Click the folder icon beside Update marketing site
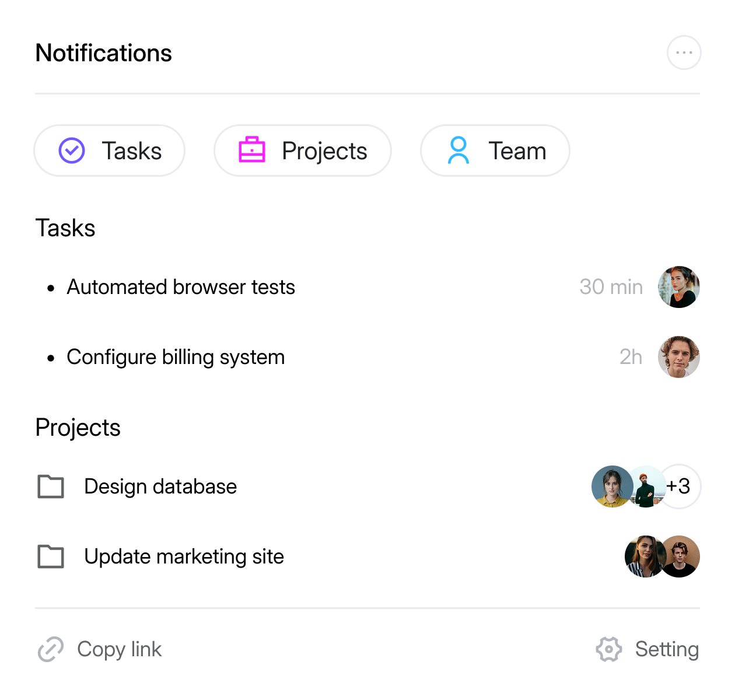The width and height of the screenshot is (735, 700). [x=51, y=556]
